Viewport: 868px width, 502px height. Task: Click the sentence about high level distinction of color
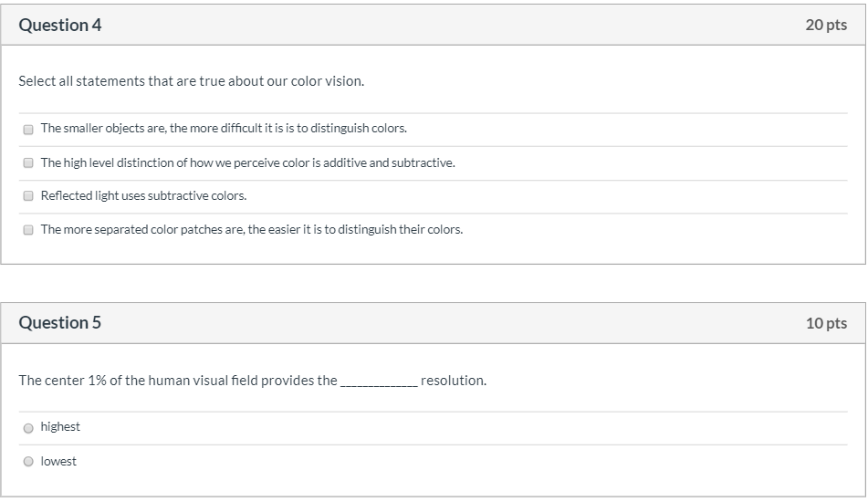(x=247, y=162)
